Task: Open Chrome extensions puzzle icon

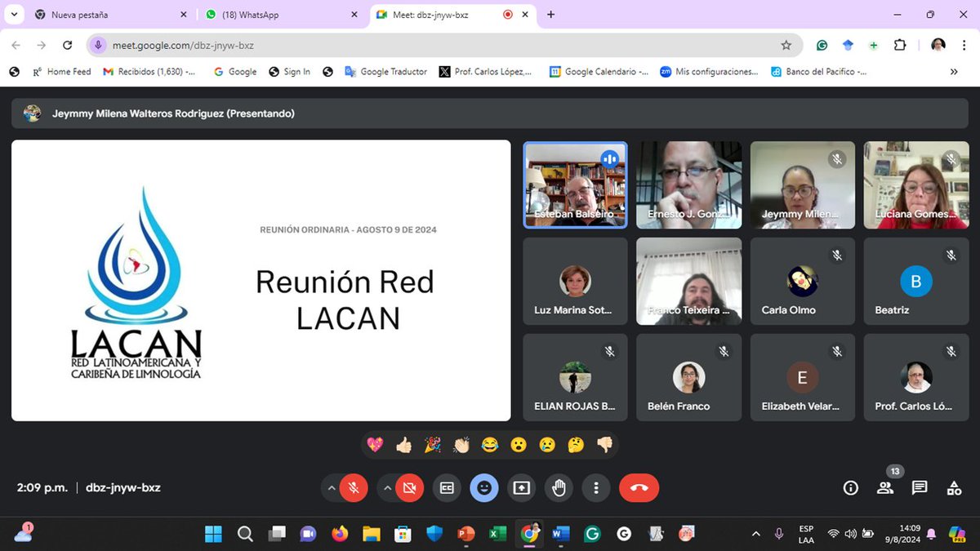Action: point(900,46)
